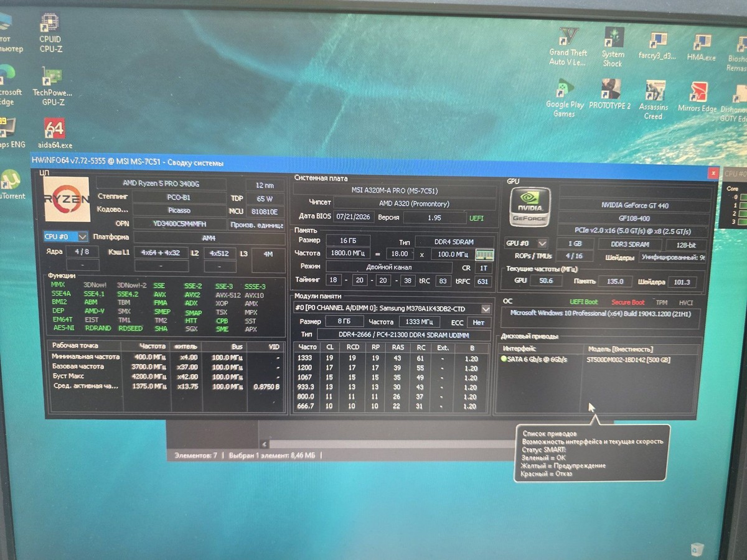The height and width of the screenshot is (560, 747).
Task: Open the System Shock desktop shortcut
Action: pos(613,47)
